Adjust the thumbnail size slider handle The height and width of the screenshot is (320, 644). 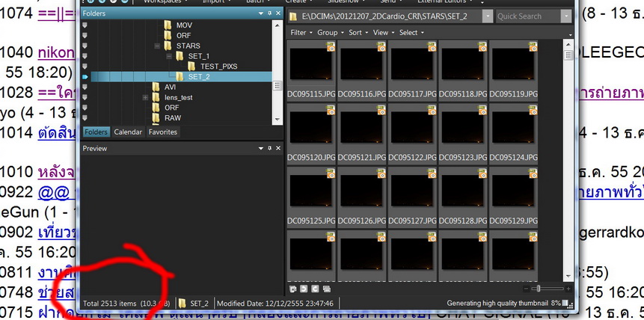pos(538,289)
